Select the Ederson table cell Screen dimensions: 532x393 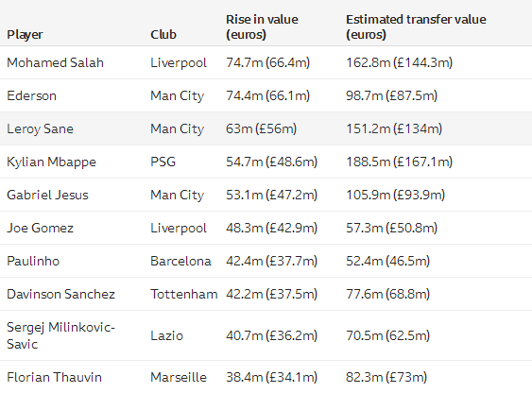point(31,96)
